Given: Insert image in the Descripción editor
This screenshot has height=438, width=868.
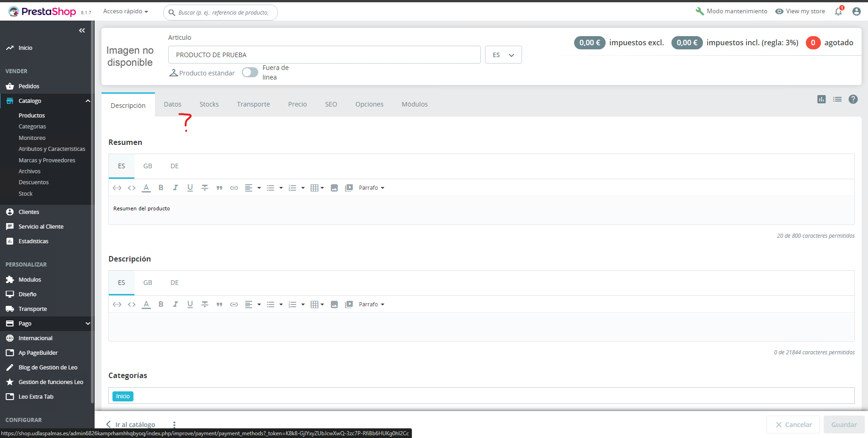Looking at the screenshot, I should [334, 304].
